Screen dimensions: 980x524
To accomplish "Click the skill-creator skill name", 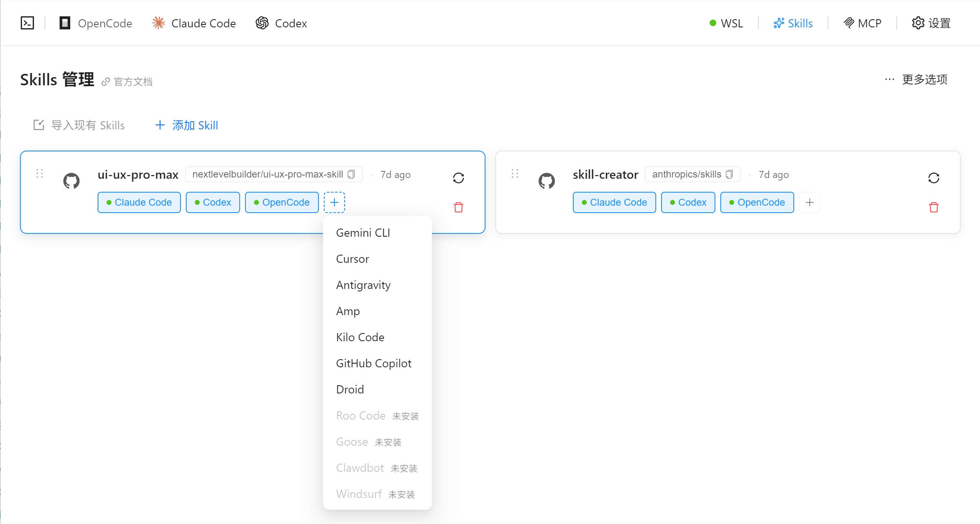I will (606, 175).
